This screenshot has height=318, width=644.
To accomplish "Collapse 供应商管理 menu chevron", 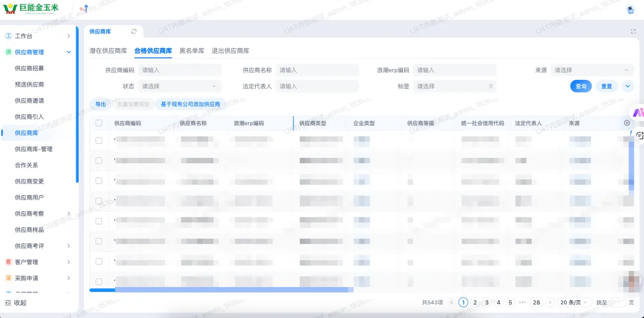I will point(69,52).
